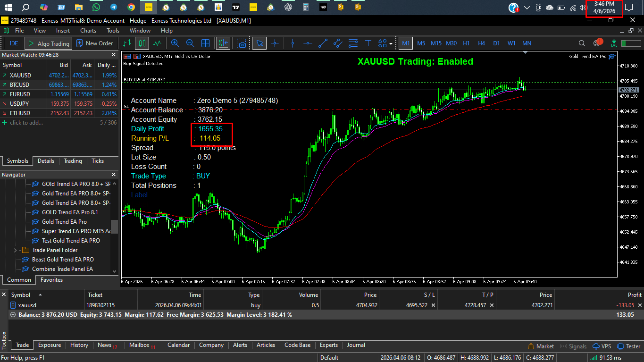Open search with the magnifier icon
Image resolution: width=644 pixels, height=362 pixels.
(x=583, y=43)
